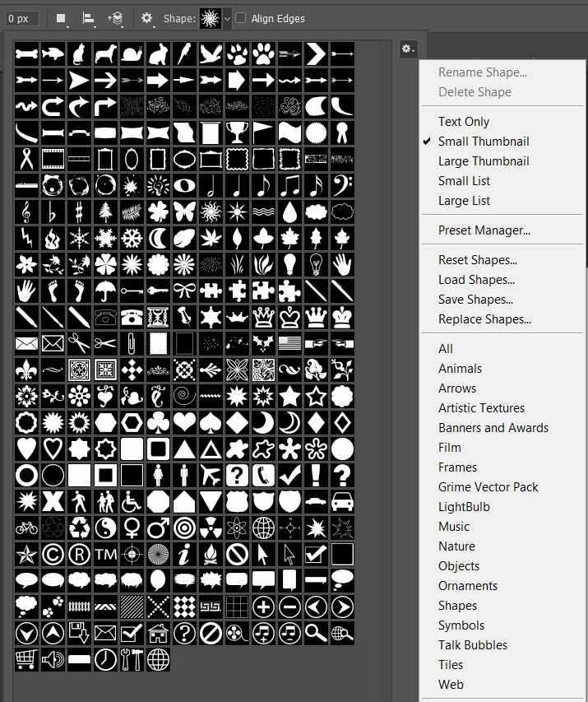Load the Web shape set
The height and width of the screenshot is (702, 588).
(451, 685)
